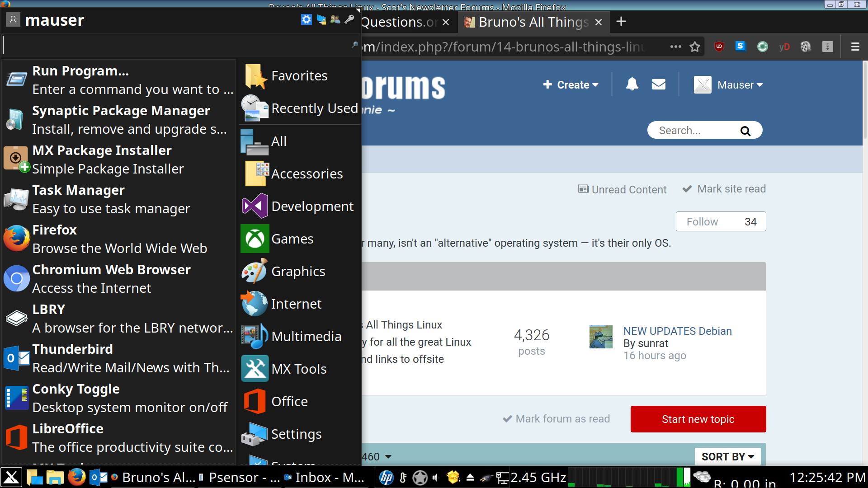The width and height of the screenshot is (868, 488).
Task: Click Mark forum as read
Action: pyautogui.click(x=556, y=419)
